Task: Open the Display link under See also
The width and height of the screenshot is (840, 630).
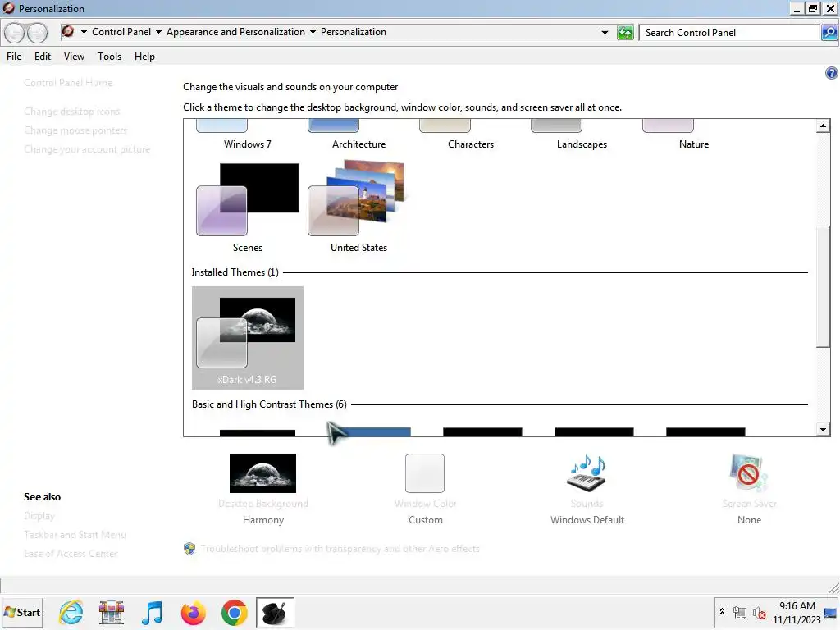Action: [x=39, y=516]
